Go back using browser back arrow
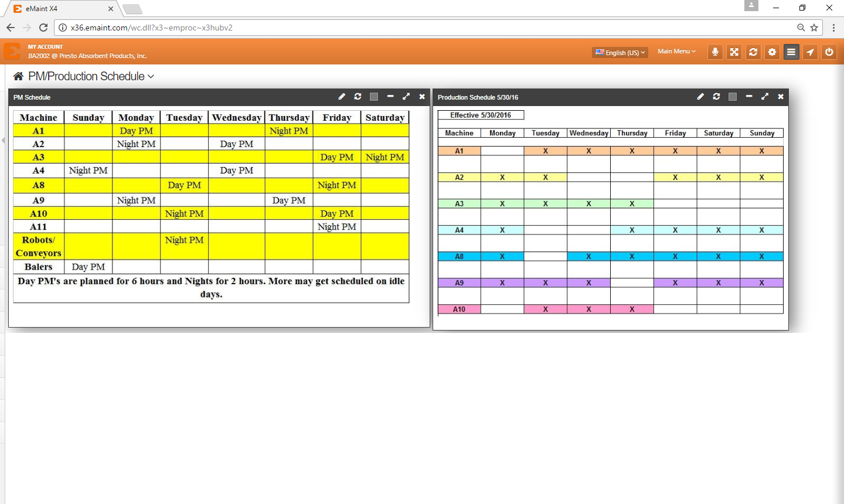844x504 pixels. pos(11,28)
